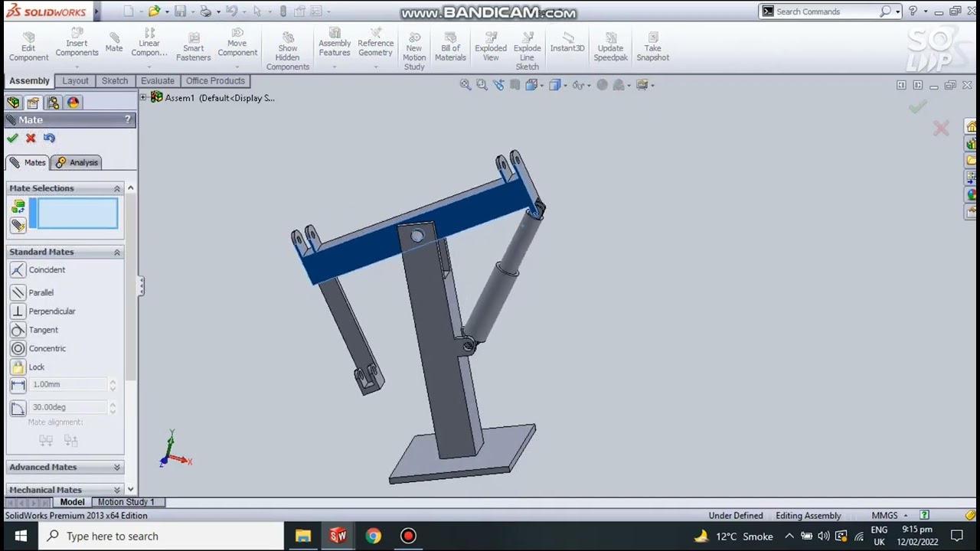Select the Model tab
Viewport: 980px width, 551px height.
[72, 502]
